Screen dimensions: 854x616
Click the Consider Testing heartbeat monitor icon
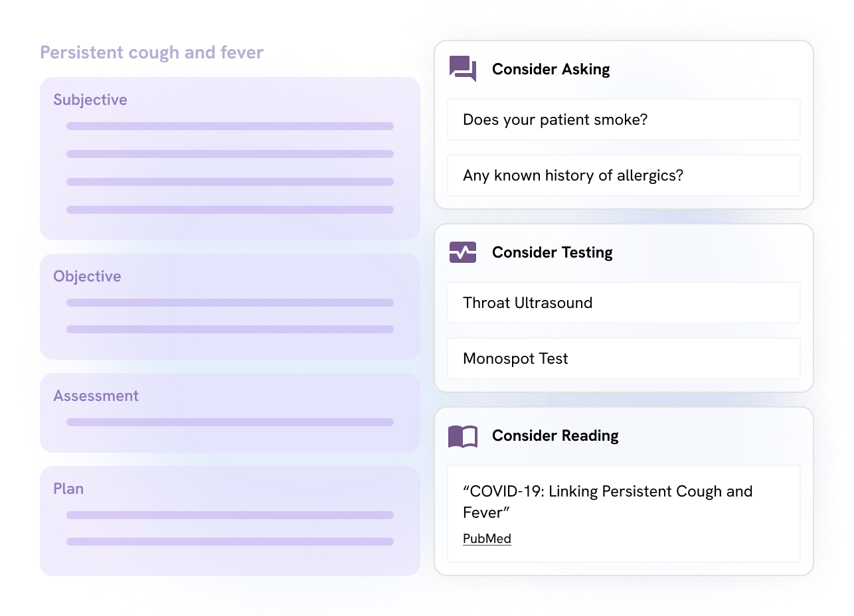click(x=463, y=252)
